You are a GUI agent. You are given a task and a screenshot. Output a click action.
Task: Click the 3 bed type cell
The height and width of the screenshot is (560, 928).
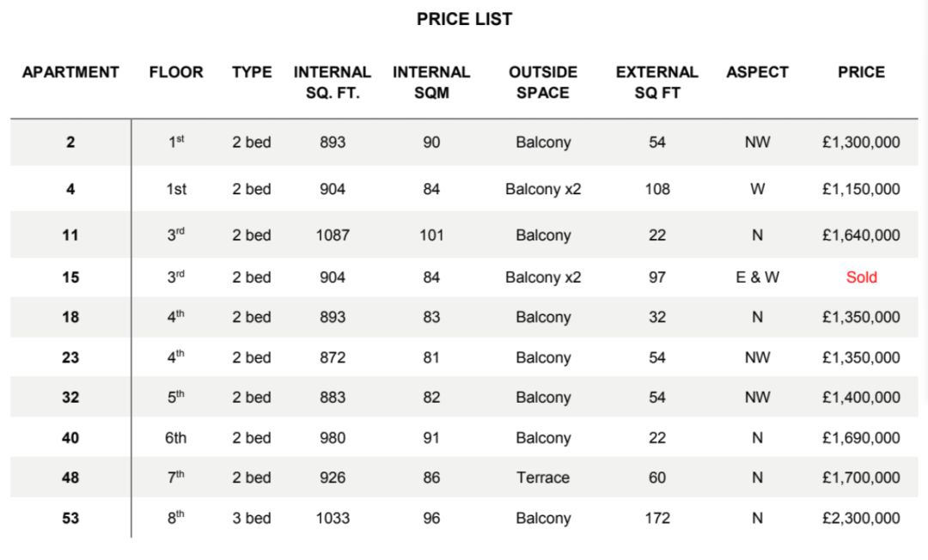pyautogui.click(x=252, y=518)
